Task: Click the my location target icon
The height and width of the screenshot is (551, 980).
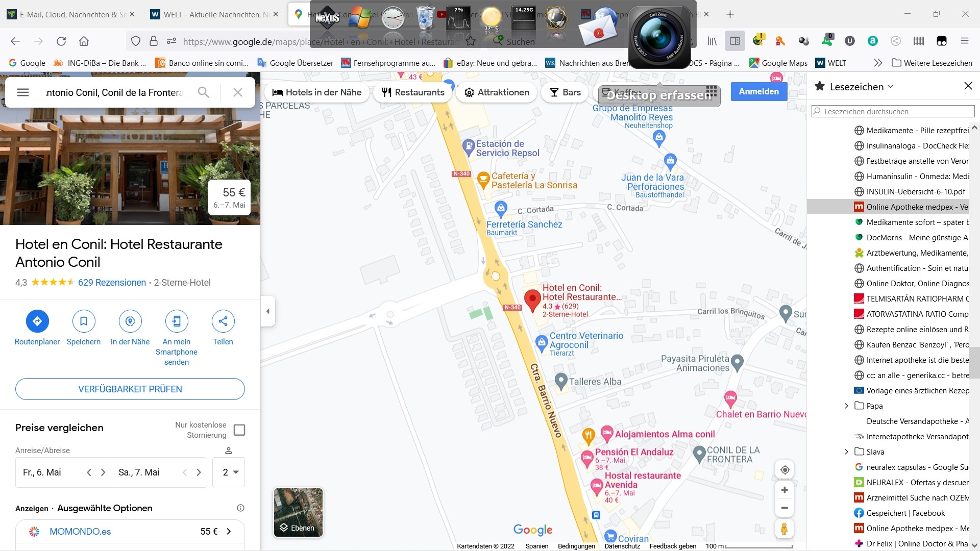Action: [x=785, y=470]
